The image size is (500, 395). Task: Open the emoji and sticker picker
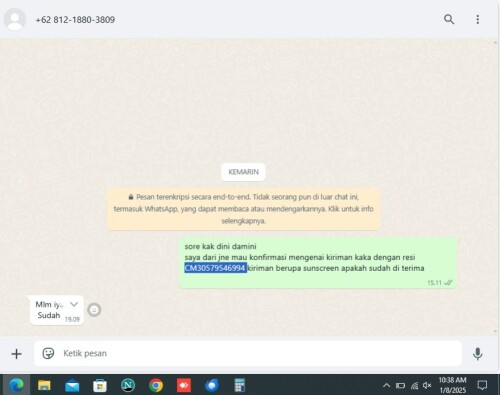pos(48,353)
